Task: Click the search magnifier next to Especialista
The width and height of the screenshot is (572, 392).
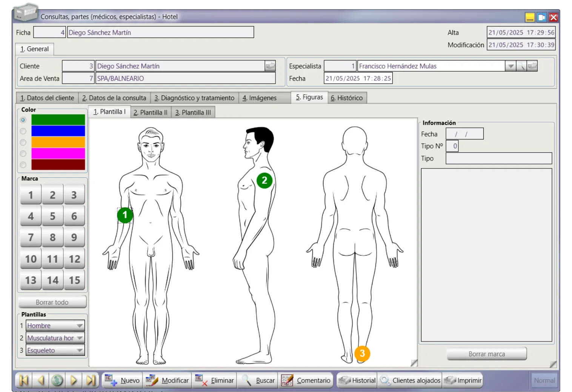Action: [521, 66]
